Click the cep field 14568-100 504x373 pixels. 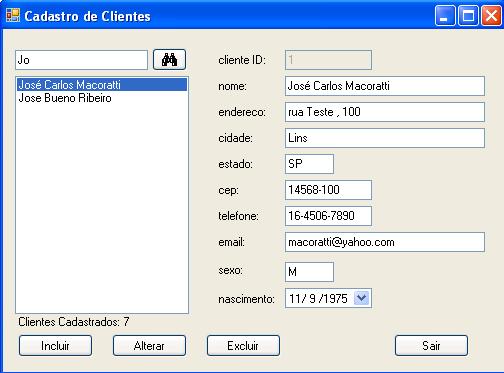click(x=328, y=190)
